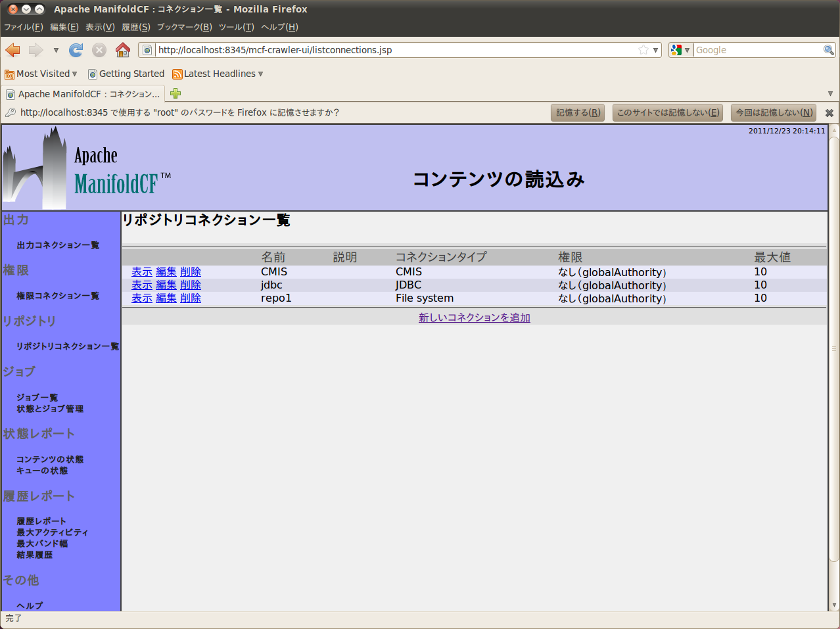
Task: Open the Most Visited bookmarks dropdown
Action: [41, 74]
